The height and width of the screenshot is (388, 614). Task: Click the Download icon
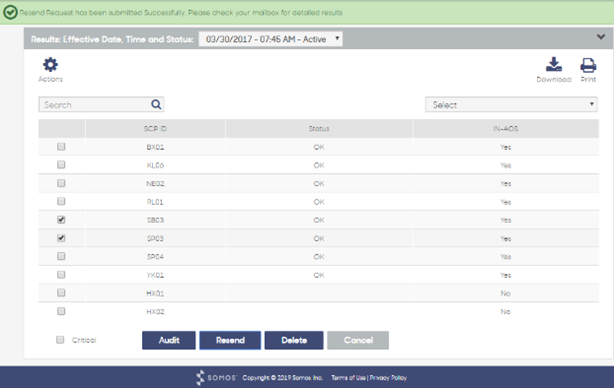(x=554, y=65)
